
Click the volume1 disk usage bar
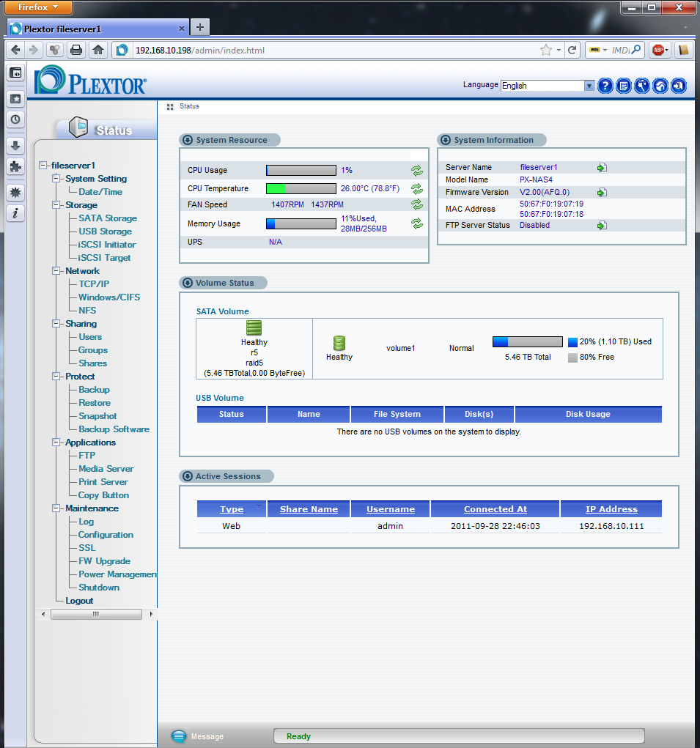pos(528,341)
